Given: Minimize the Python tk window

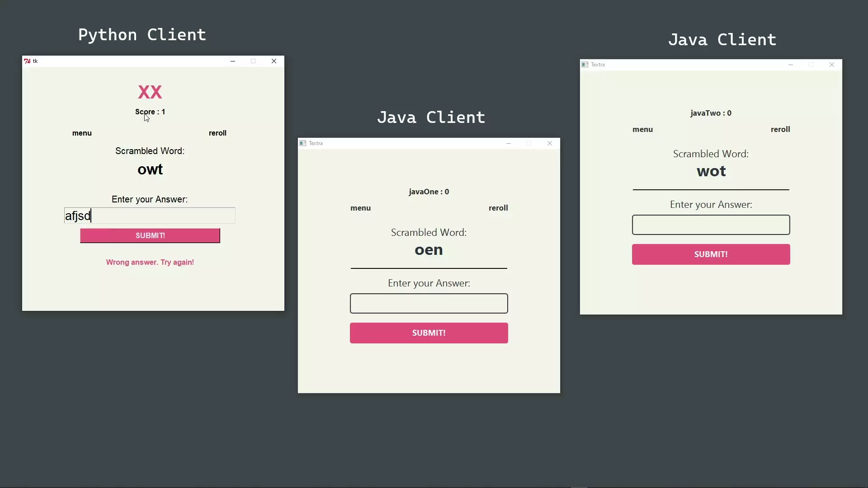Looking at the screenshot, I should (233, 61).
